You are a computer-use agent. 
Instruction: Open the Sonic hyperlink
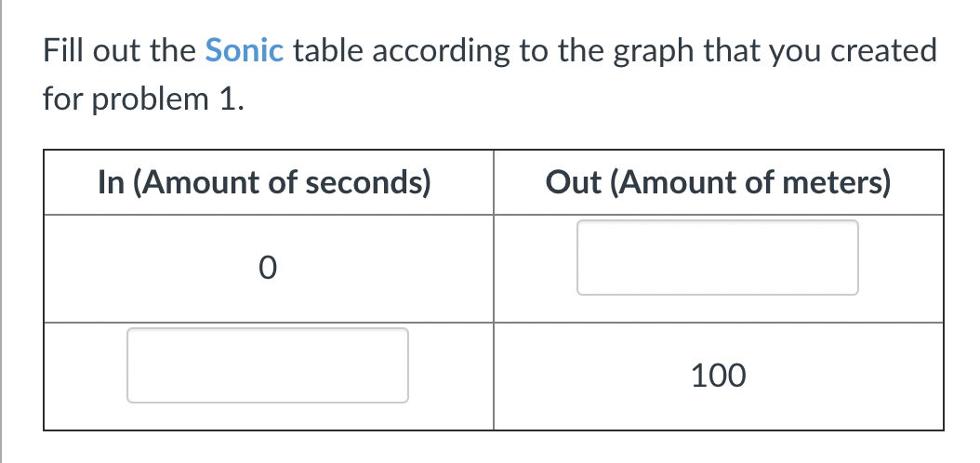243,50
